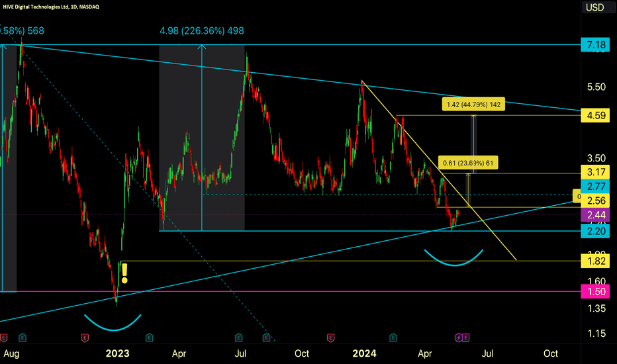Click green earnings marker beside dotted trendline end
This screenshot has width=617, height=364.
(266, 338)
